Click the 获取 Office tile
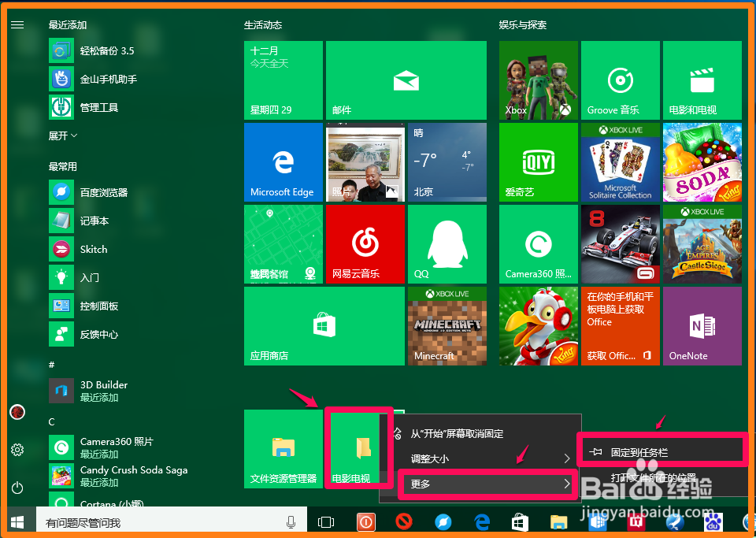756x538 pixels. (x=621, y=326)
